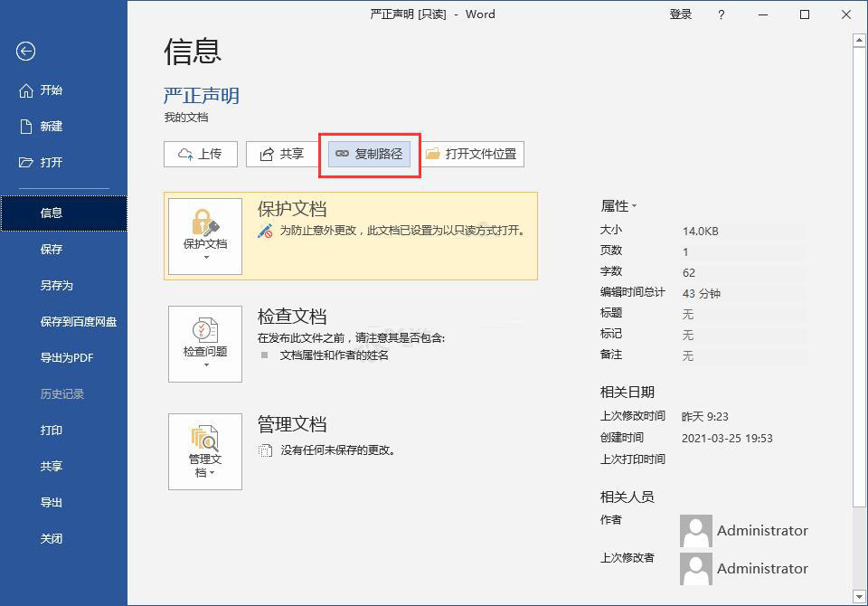Click the 关闭 close document option
868x606 pixels.
pos(52,538)
